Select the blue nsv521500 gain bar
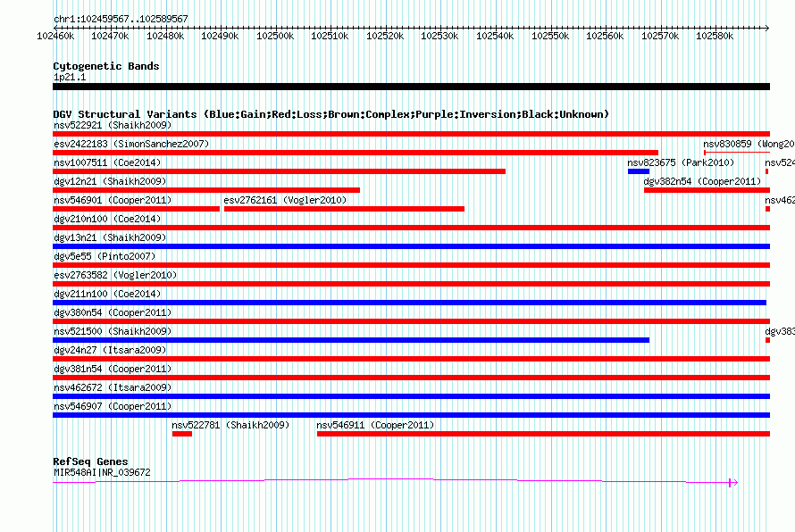This screenshot has height=532, width=795. (x=351, y=340)
